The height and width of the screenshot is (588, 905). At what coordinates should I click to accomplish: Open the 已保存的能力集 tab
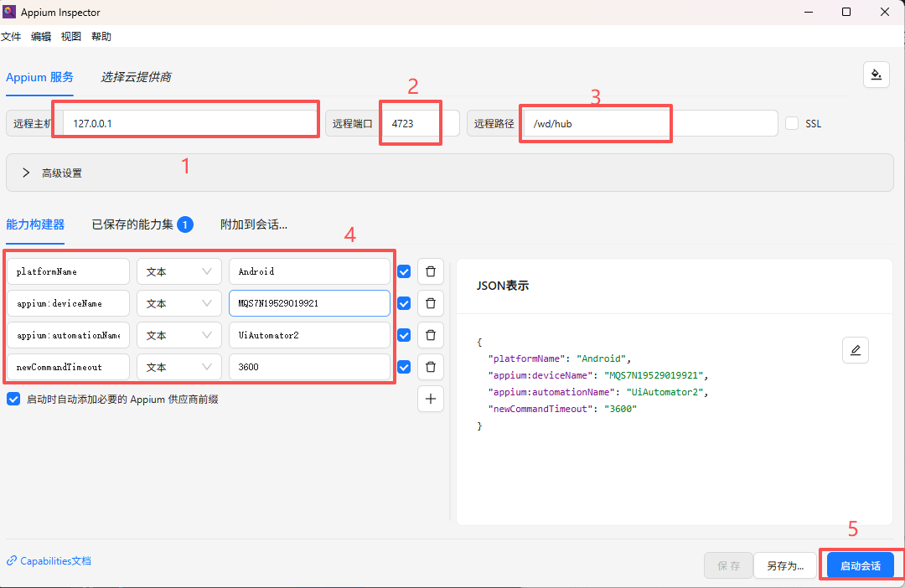pyautogui.click(x=142, y=224)
